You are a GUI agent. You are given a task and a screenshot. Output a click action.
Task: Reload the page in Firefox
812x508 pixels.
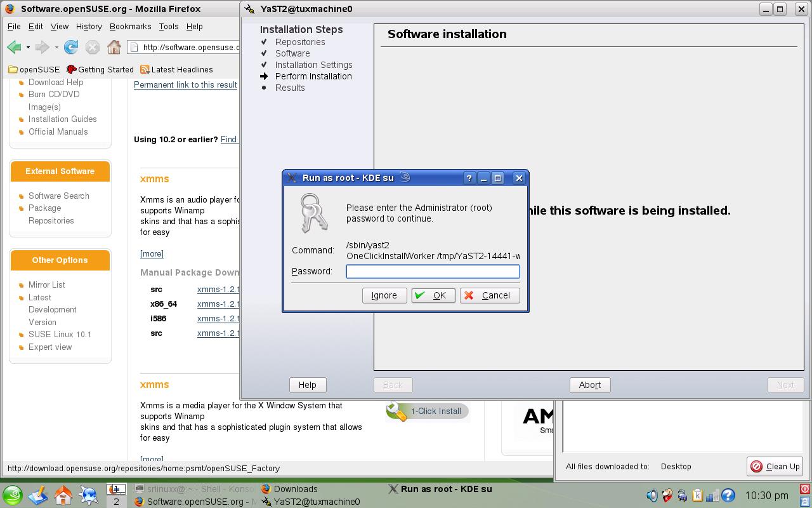pyautogui.click(x=71, y=47)
